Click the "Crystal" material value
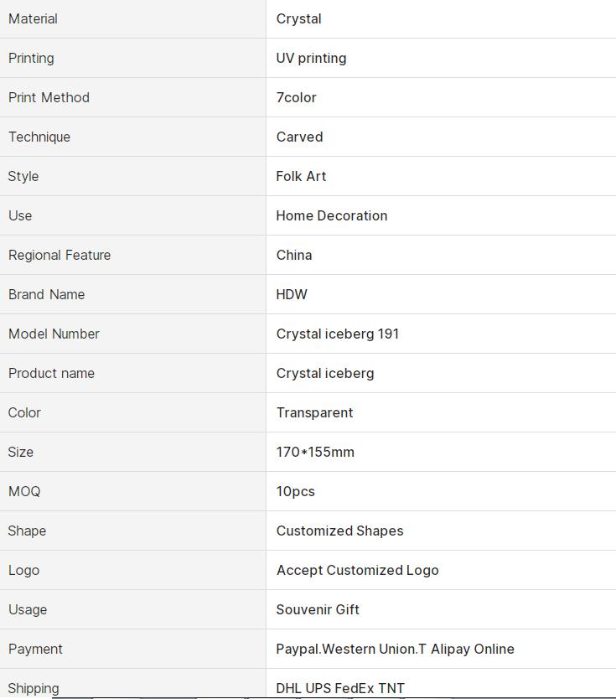The image size is (616, 699). 298,18
